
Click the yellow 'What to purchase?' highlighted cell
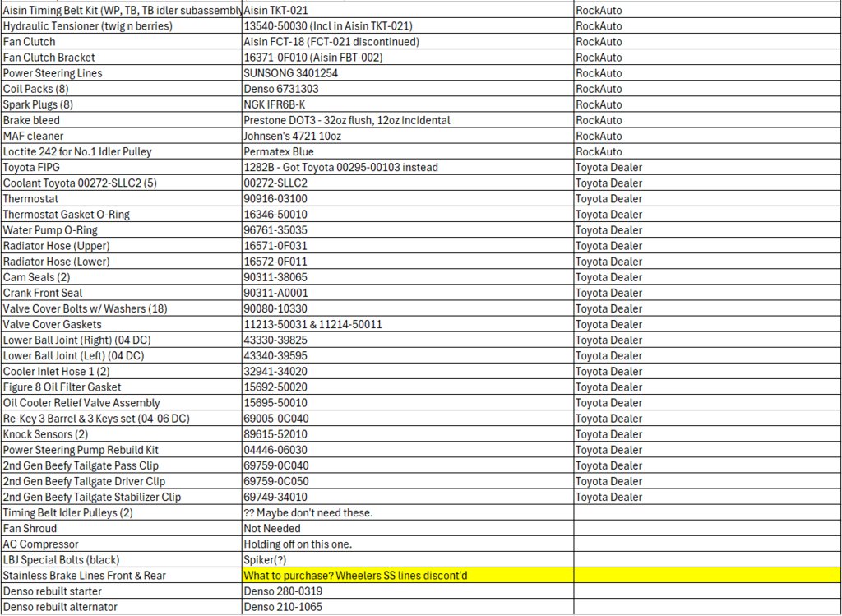pos(408,575)
